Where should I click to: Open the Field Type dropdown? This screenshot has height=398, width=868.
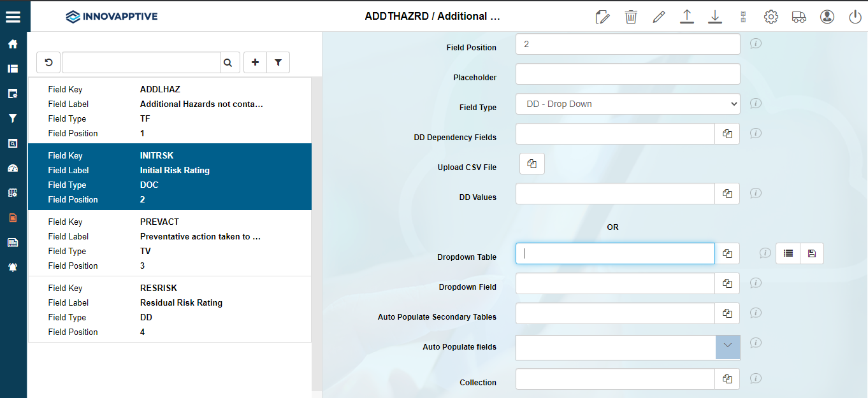coord(627,104)
